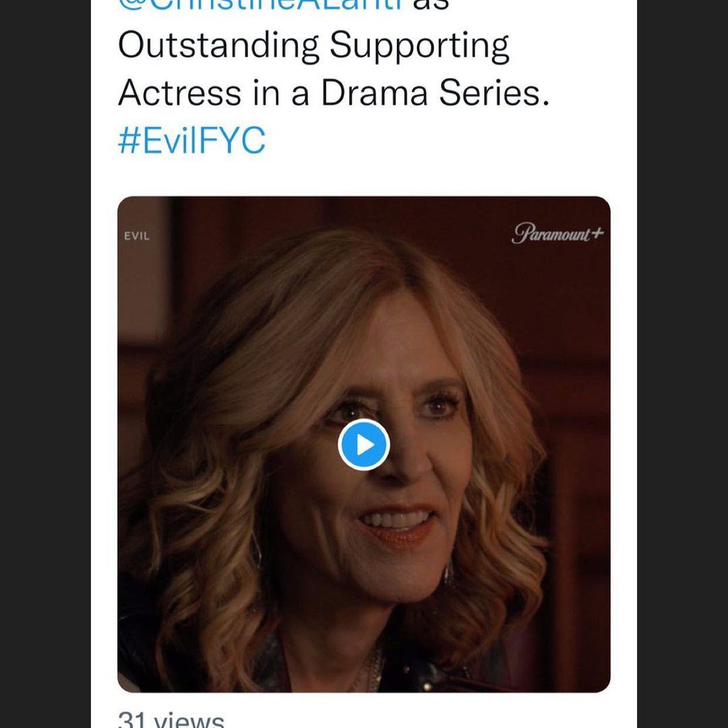Click the word "Supporting" in the tweet
The height and width of the screenshot is (728, 728).
coord(419,47)
